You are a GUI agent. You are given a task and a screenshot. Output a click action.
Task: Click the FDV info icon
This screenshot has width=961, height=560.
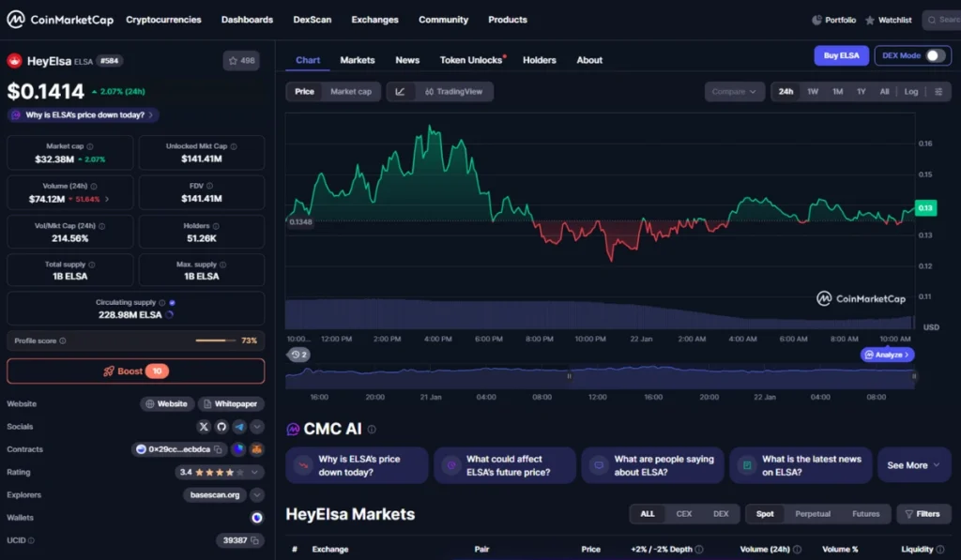click(209, 186)
